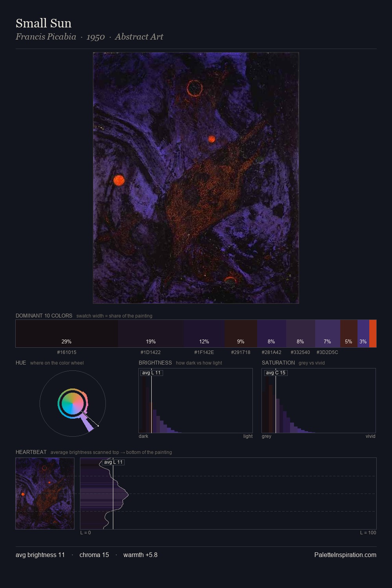The height and width of the screenshot is (588, 392).
Task: Click the brightness histogram chart
Action: 196,401
